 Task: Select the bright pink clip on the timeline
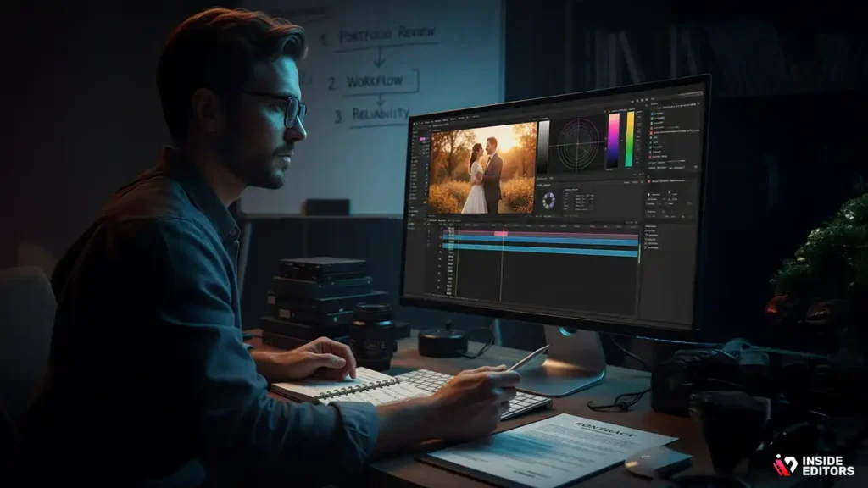500,234
